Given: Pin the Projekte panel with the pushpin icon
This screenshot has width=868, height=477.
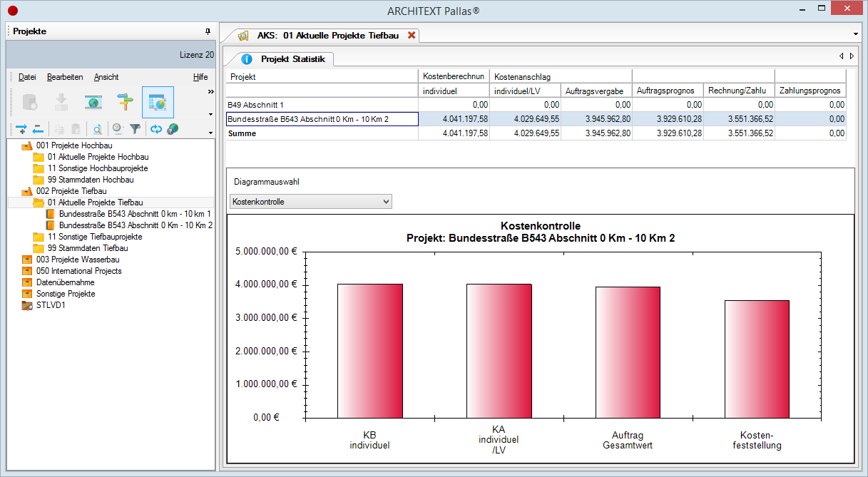Looking at the screenshot, I should tap(208, 31).
